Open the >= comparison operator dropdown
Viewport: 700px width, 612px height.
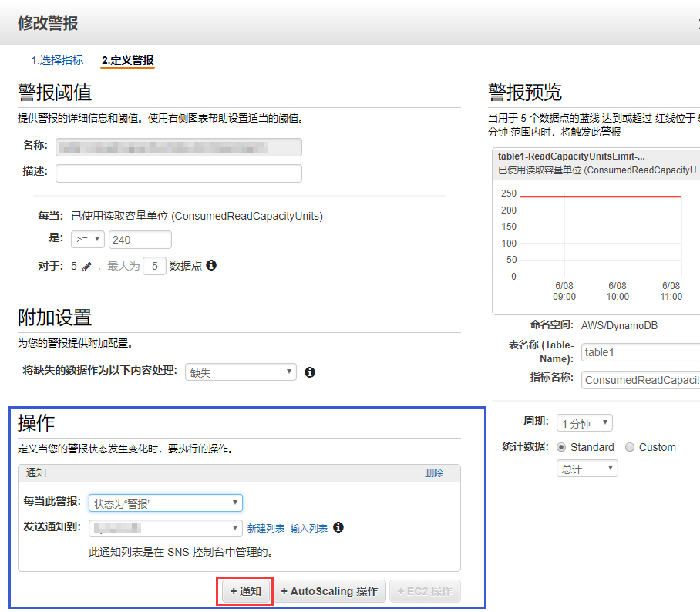(88, 240)
